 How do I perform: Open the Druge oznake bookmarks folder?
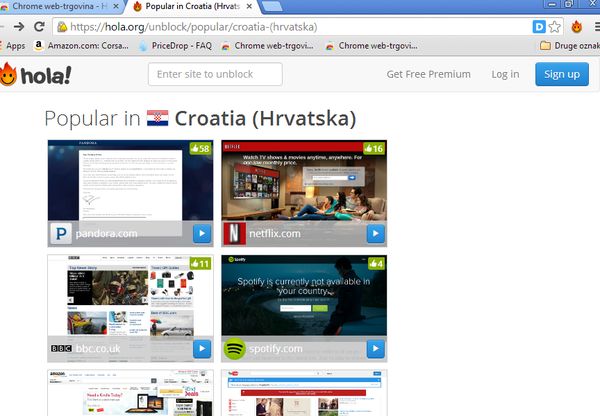pyautogui.click(x=570, y=46)
